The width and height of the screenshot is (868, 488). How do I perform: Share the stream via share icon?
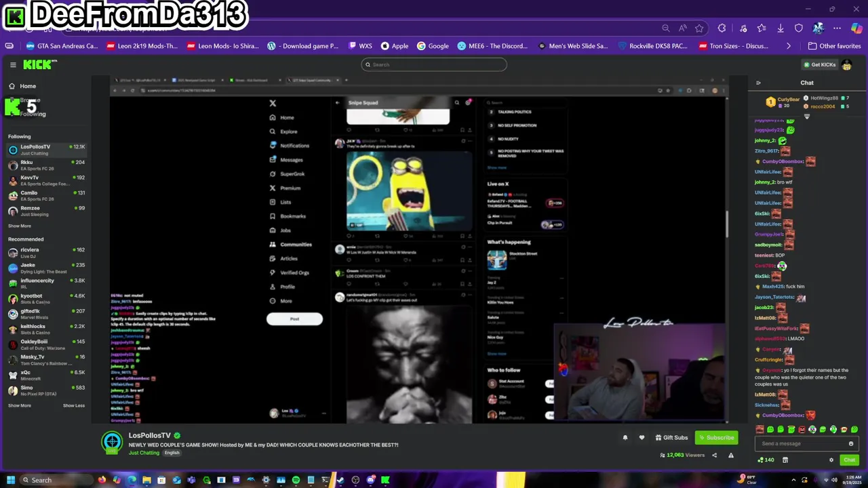coord(714,455)
